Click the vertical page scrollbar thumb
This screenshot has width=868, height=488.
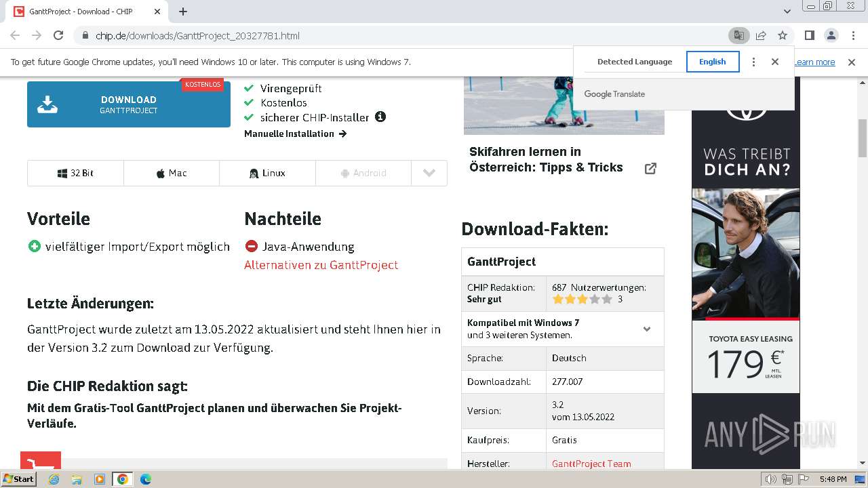[x=862, y=138]
